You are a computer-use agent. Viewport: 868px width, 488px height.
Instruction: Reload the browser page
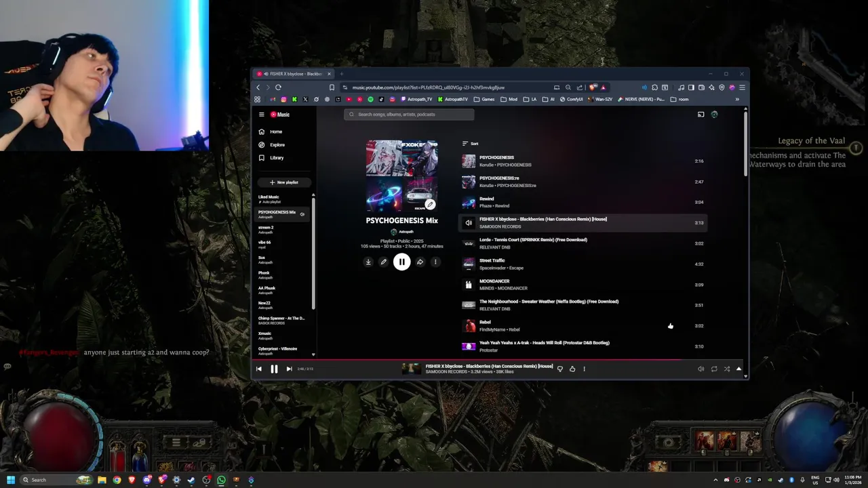[x=278, y=87]
